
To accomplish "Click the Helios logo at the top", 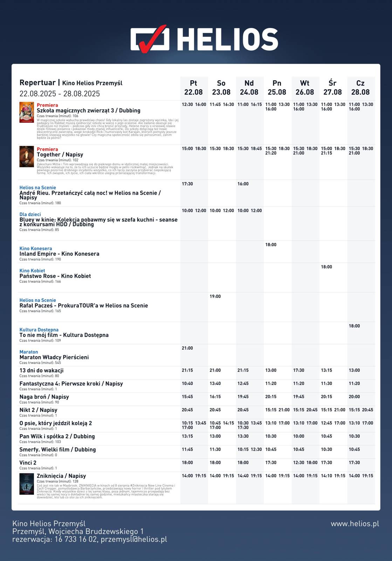I will click(204, 39).
